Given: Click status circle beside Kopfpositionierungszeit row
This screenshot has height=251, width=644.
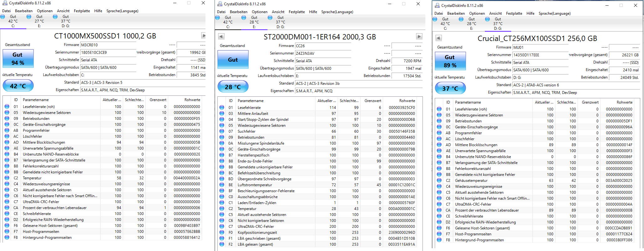Looking at the screenshot, I should (x=222, y=232).
